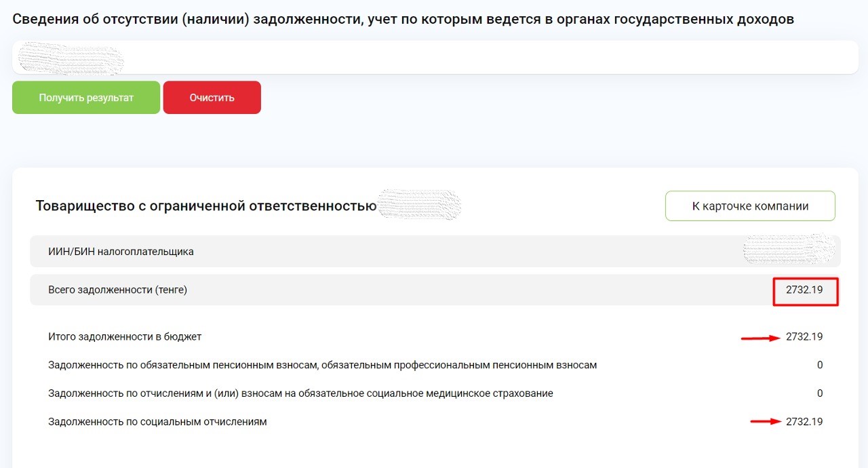Click the total debt amount in red box
This screenshot has width=868, height=468.
[x=804, y=290]
